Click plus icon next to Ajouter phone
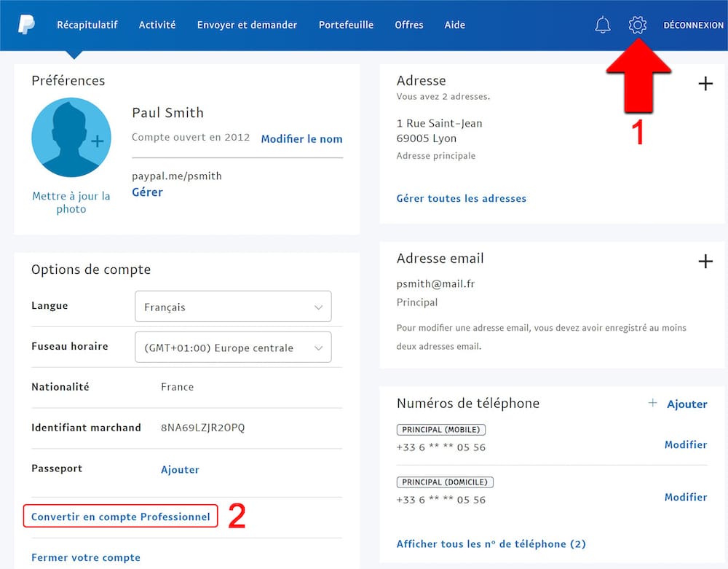The image size is (728, 569). [653, 403]
